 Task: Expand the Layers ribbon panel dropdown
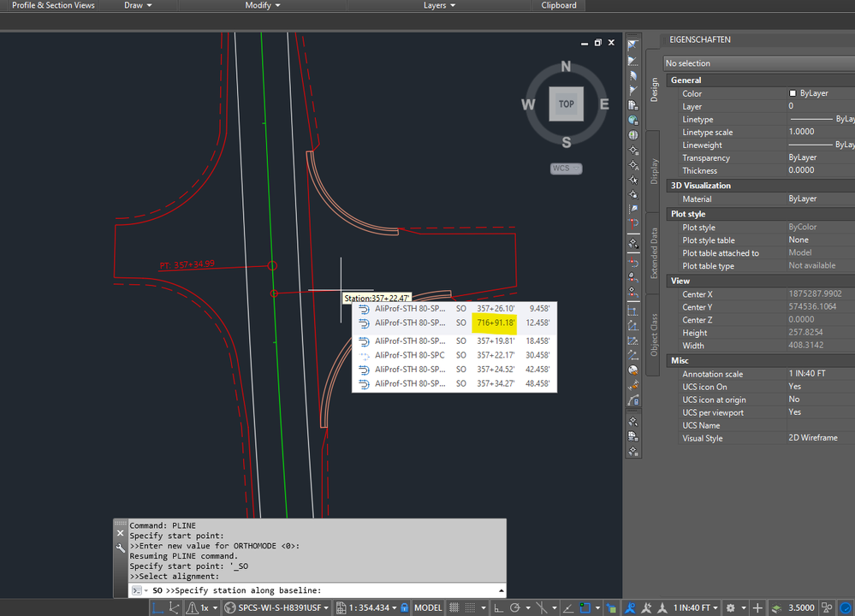(x=440, y=5)
